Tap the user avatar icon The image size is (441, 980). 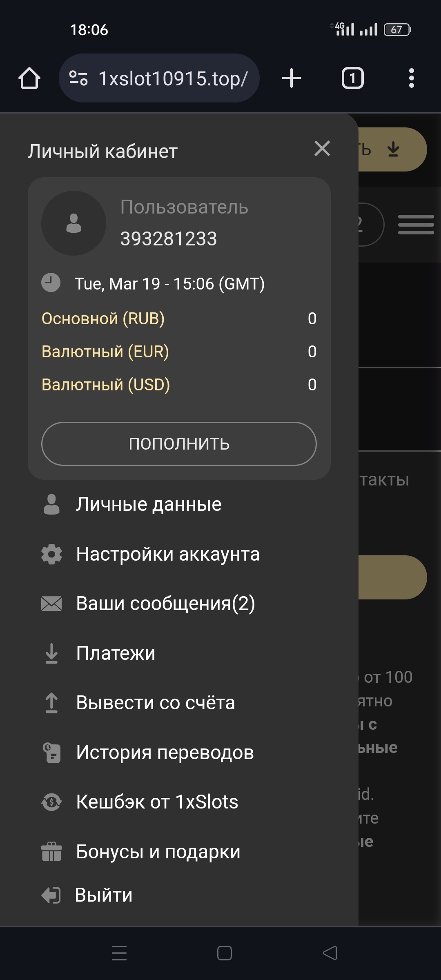[x=73, y=223]
